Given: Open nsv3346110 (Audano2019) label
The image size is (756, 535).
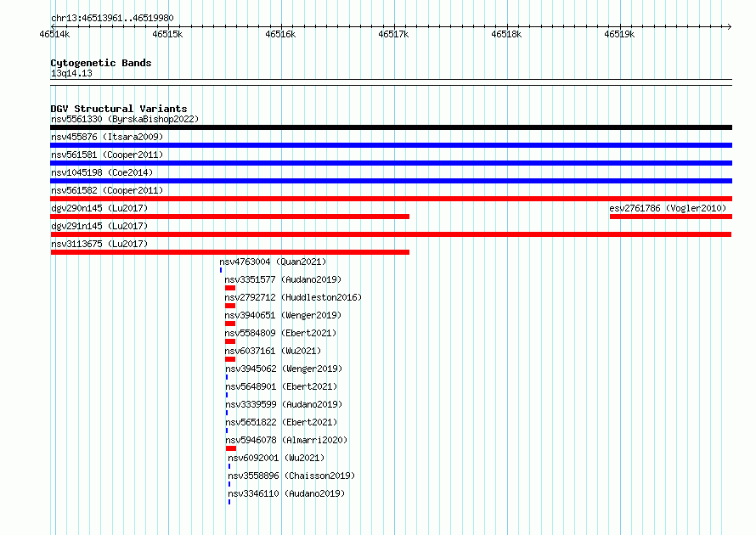Looking at the screenshot, I should click(x=286, y=493).
